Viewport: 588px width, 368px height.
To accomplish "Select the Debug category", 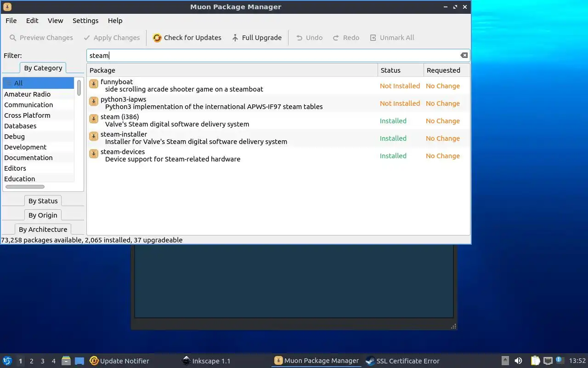I will [x=38, y=137].
